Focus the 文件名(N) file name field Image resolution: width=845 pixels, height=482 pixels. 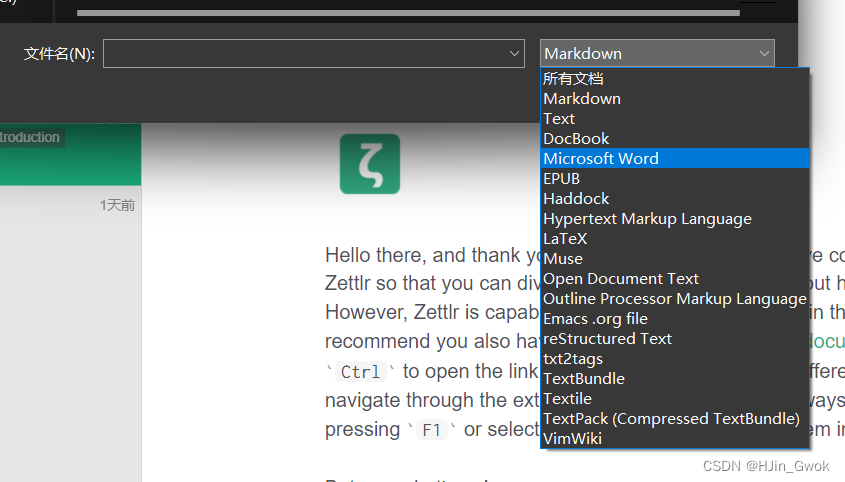click(x=314, y=53)
